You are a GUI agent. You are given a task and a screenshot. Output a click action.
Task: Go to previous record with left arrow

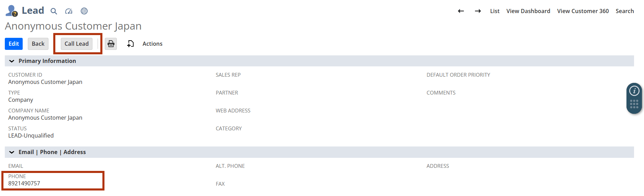point(461,11)
